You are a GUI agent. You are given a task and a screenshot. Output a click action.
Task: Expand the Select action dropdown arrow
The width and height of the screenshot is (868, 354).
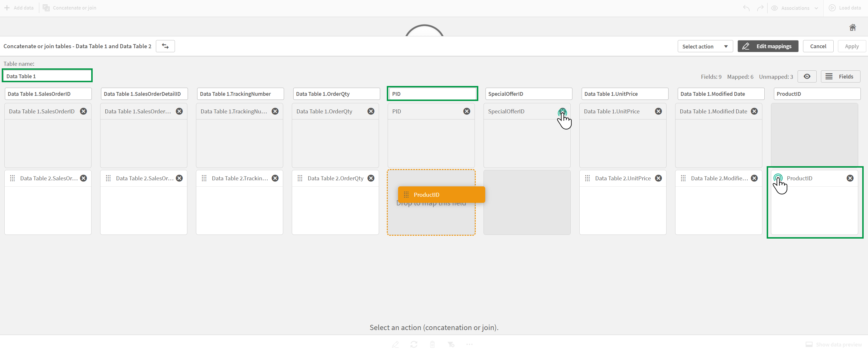(x=726, y=46)
